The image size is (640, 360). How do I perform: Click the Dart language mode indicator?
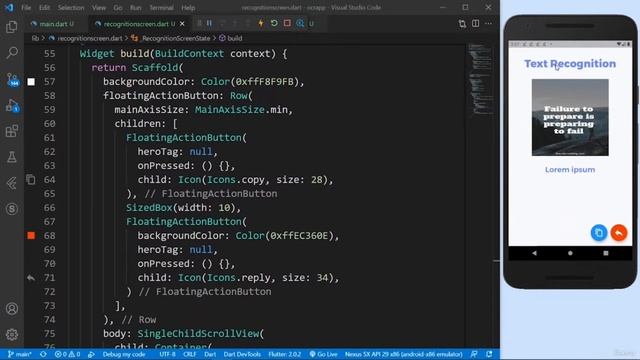[210, 354]
